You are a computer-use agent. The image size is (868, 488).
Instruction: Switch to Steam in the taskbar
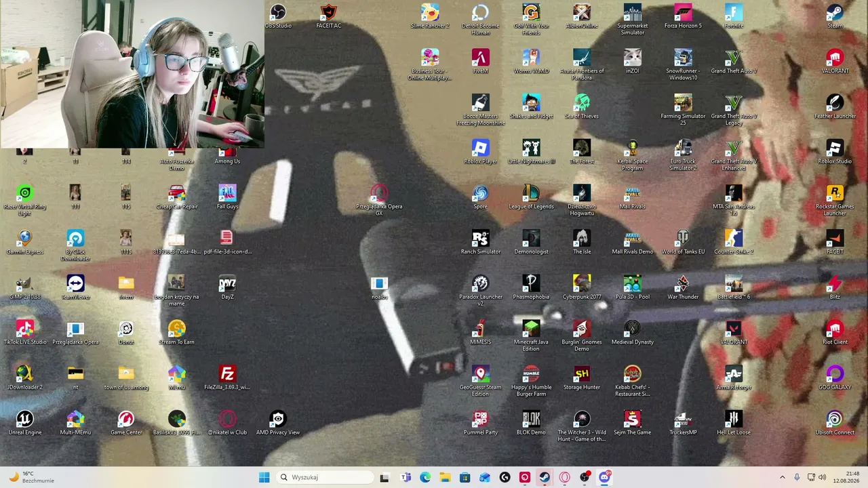click(x=545, y=477)
